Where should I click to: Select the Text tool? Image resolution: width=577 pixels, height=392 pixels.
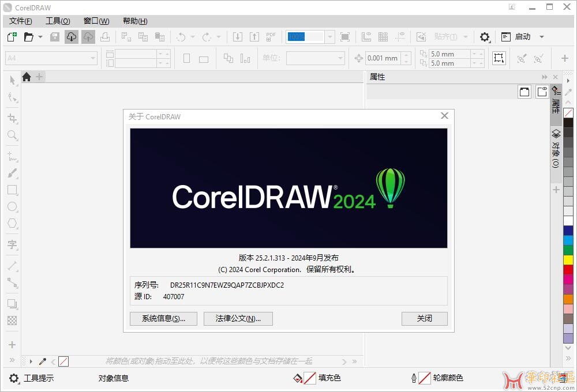pyautogui.click(x=13, y=244)
